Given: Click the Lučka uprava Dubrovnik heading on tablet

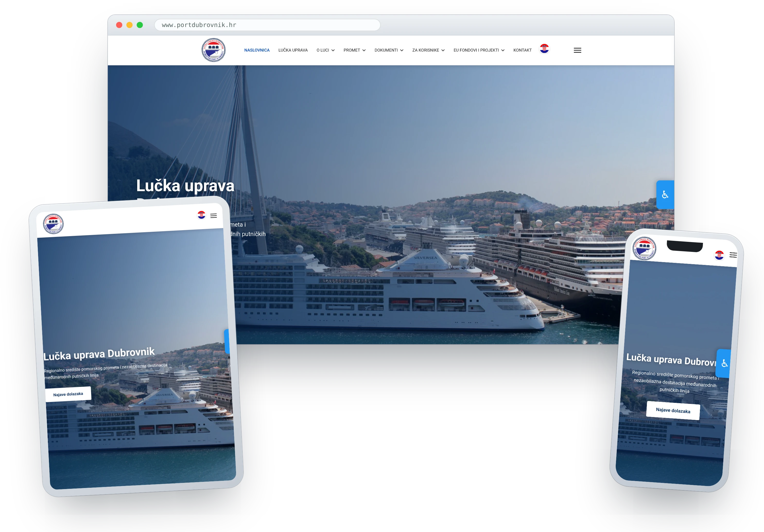Looking at the screenshot, I should [99, 354].
